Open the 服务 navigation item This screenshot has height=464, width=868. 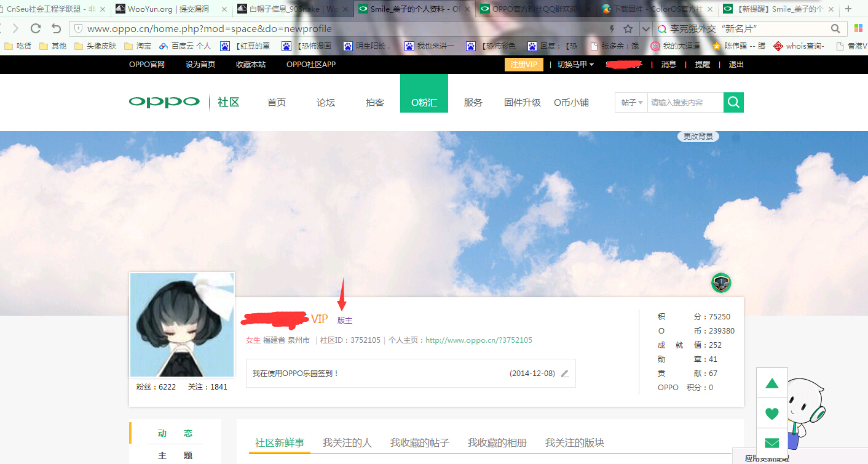click(473, 103)
